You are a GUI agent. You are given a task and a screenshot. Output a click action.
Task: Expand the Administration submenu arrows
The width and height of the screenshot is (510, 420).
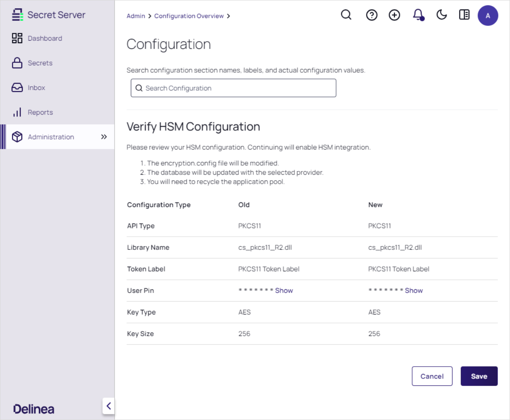104,137
